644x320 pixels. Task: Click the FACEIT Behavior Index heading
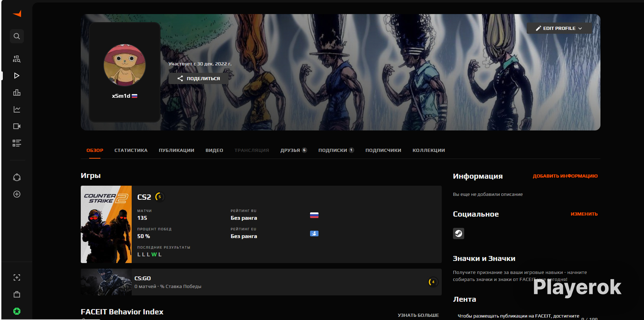tap(122, 312)
